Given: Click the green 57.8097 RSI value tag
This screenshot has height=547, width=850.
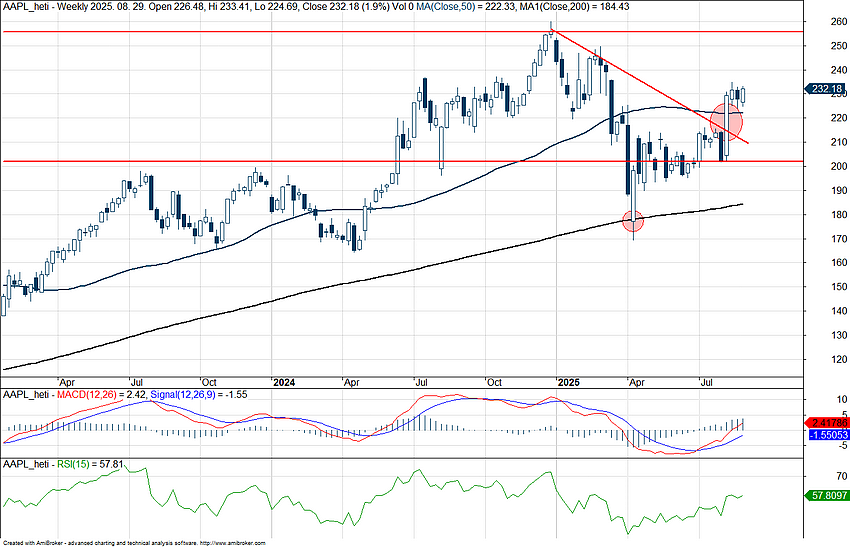Looking at the screenshot, I should tap(827, 495).
